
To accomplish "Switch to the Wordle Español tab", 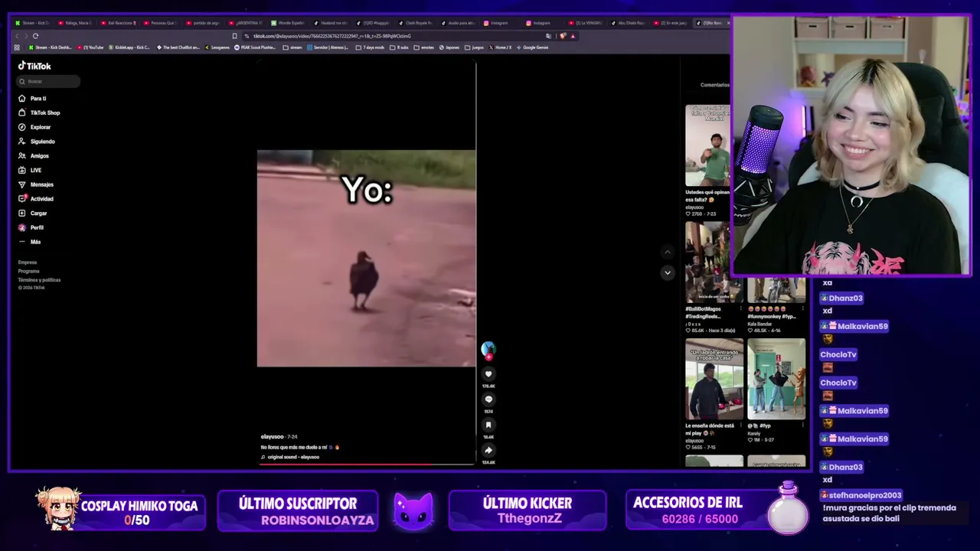I will tap(288, 23).
